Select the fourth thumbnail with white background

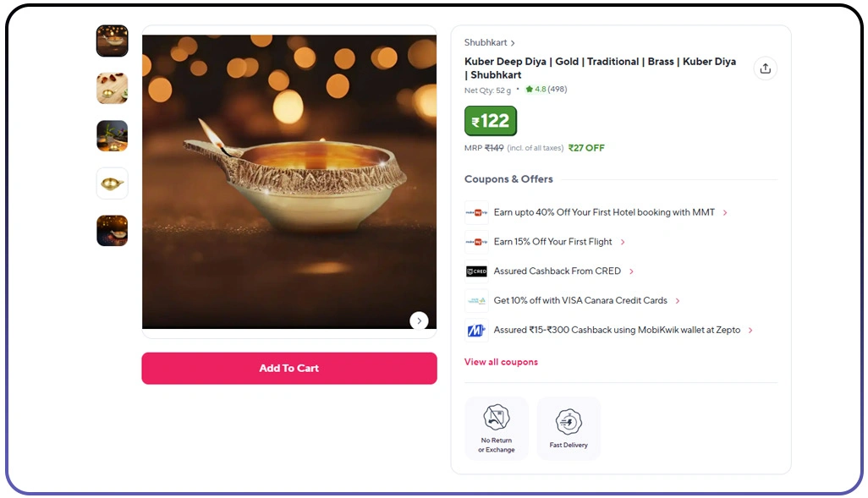112,183
